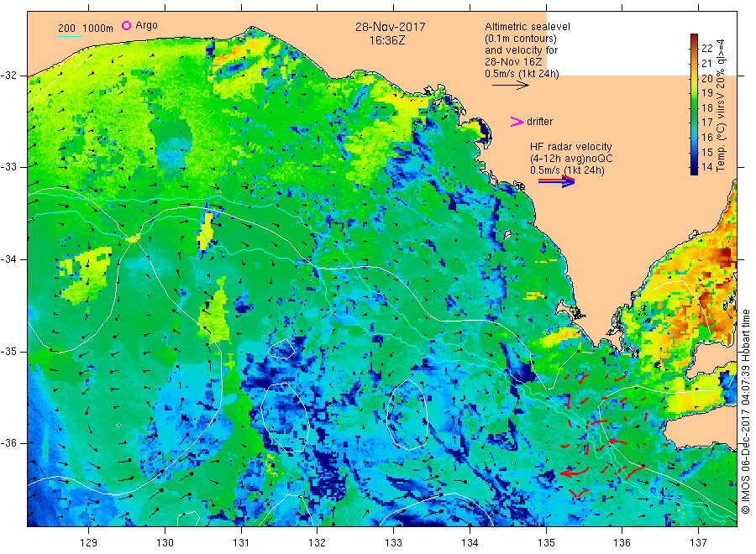Click the IMOS copyright timestamp text
The image size is (756, 554).
click(745, 412)
